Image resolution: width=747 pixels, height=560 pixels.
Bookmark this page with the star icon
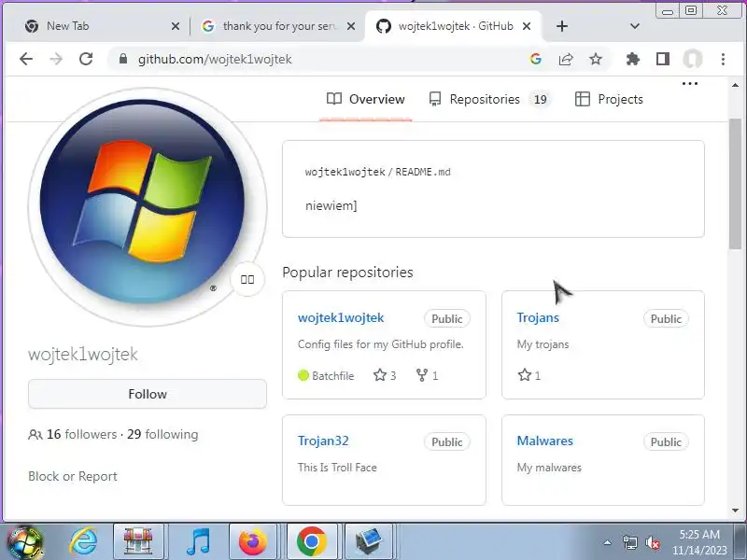click(x=596, y=59)
